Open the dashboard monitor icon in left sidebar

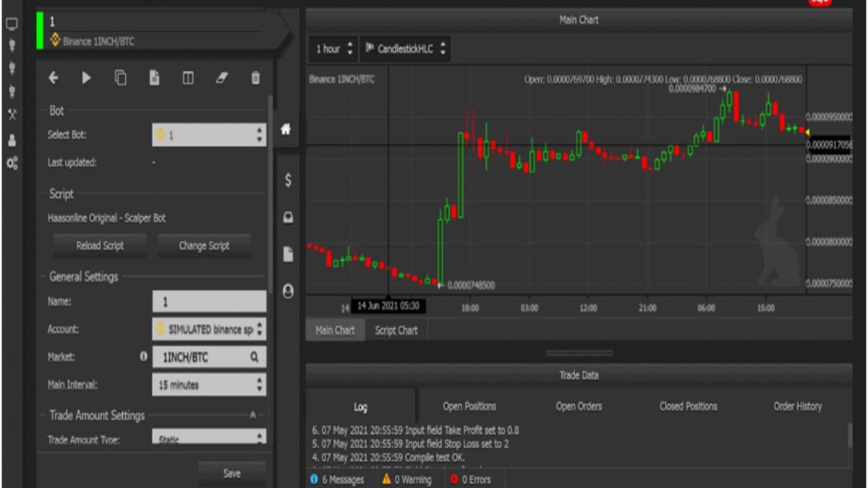pyautogui.click(x=12, y=24)
